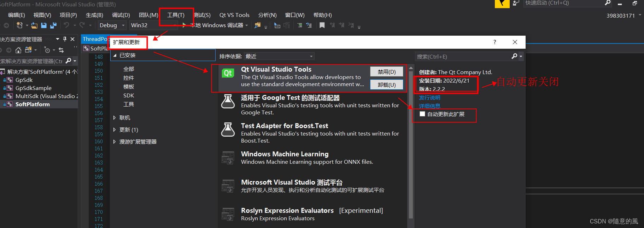Expand the 联机 category
Image resolution: width=644 pixels, height=228 pixels.
tap(115, 118)
